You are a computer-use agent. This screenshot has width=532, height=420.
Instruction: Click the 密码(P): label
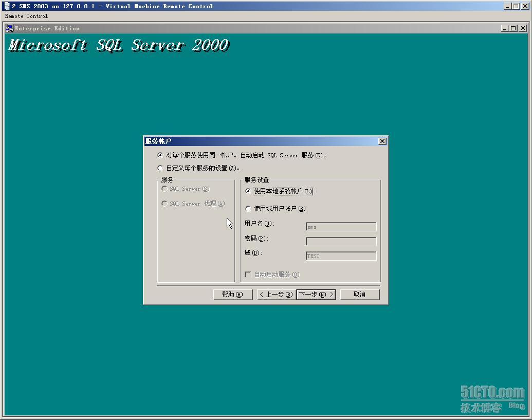256,239
